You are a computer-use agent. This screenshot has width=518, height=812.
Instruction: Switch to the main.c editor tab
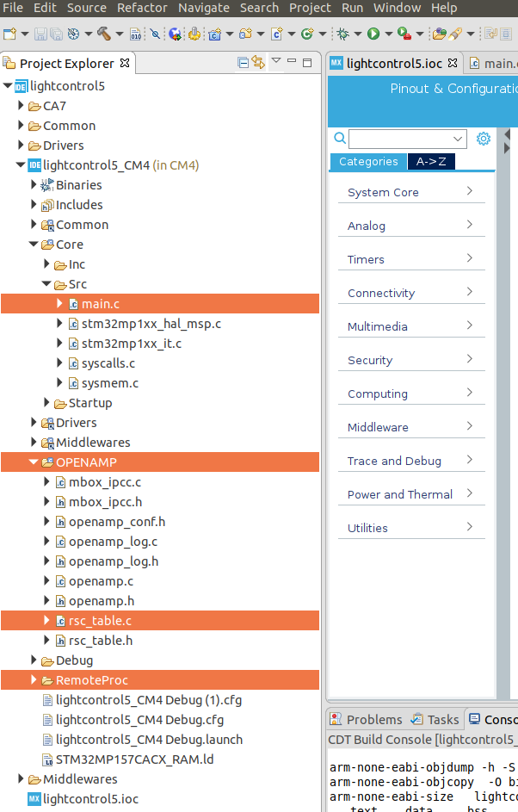point(491,64)
